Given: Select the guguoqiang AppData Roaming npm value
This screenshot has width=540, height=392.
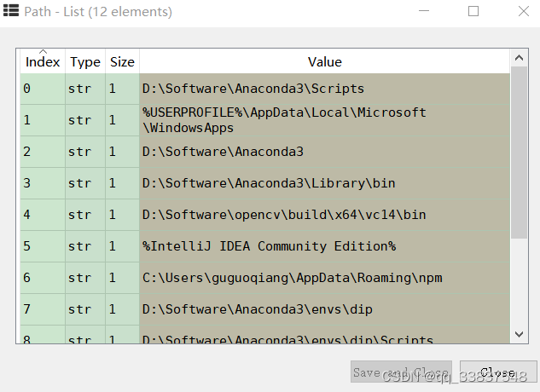Looking at the screenshot, I should pyautogui.click(x=324, y=278).
